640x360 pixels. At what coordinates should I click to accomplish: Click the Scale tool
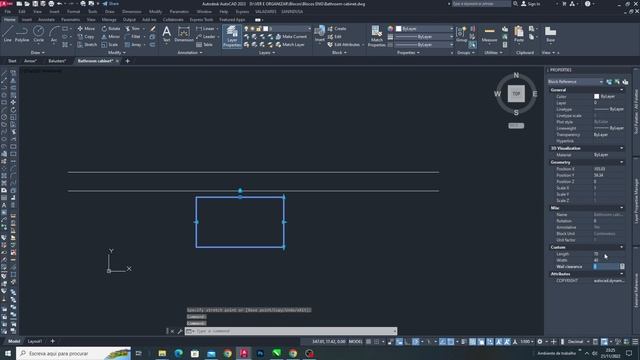(x=110, y=44)
